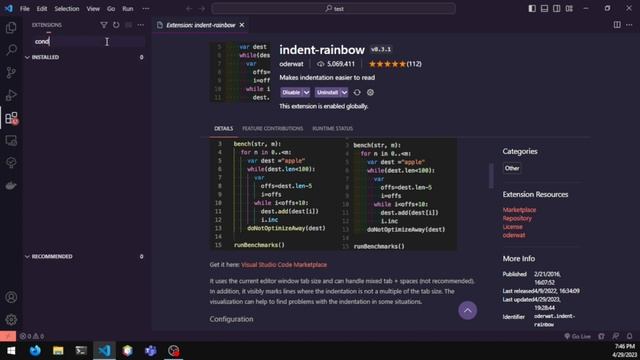Open the Visual Studio Code Marketplace link
Image resolution: width=640 pixels, height=360 pixels.
click(x=284, y=264)
